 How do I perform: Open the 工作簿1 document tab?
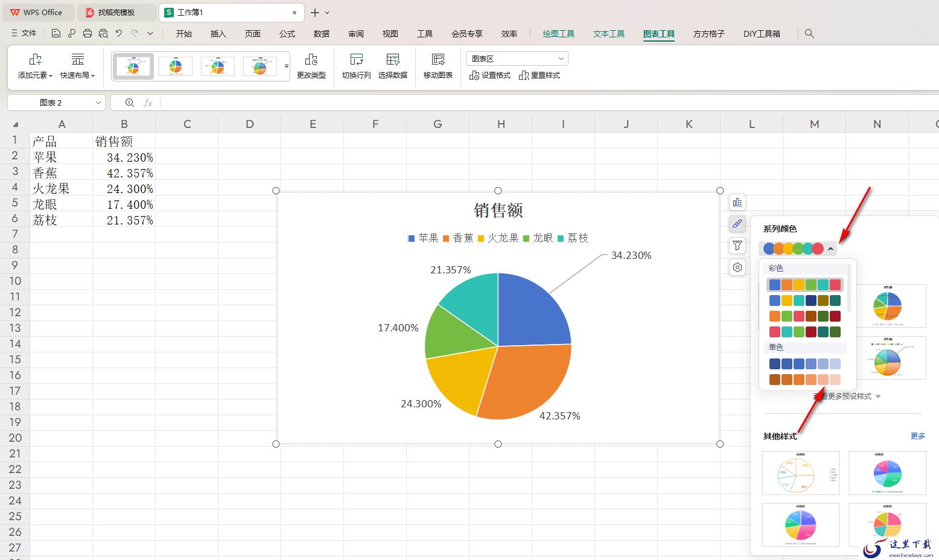click(x=232, y=12)
